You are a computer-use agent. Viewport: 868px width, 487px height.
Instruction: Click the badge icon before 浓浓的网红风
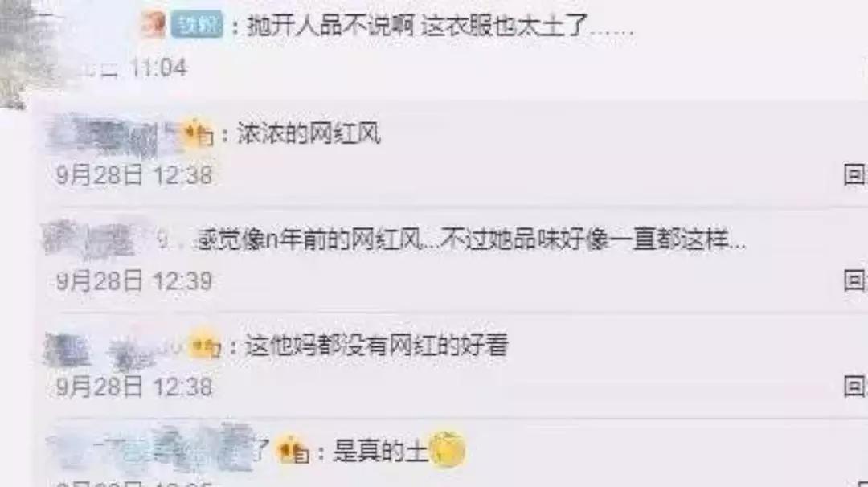click(198, 133)
